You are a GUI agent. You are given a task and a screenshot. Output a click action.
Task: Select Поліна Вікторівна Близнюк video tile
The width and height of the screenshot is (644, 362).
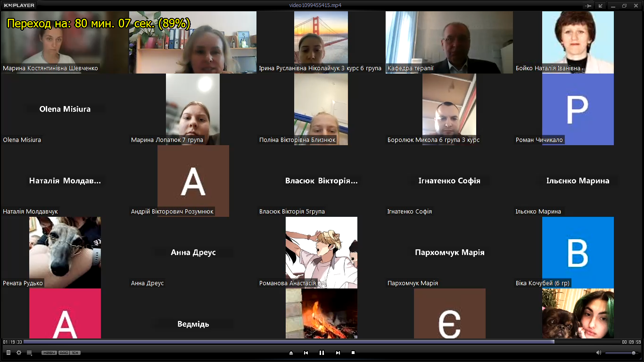pos(321,109)
